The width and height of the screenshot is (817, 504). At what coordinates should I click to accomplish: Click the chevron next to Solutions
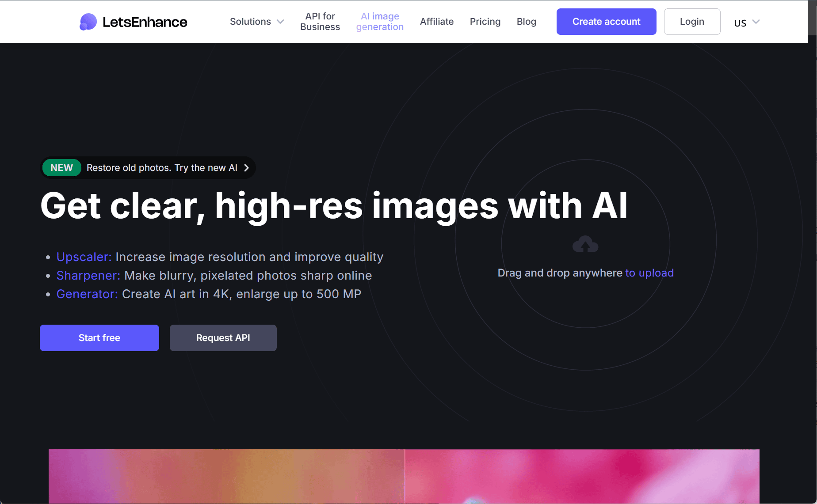coord(280,22)
